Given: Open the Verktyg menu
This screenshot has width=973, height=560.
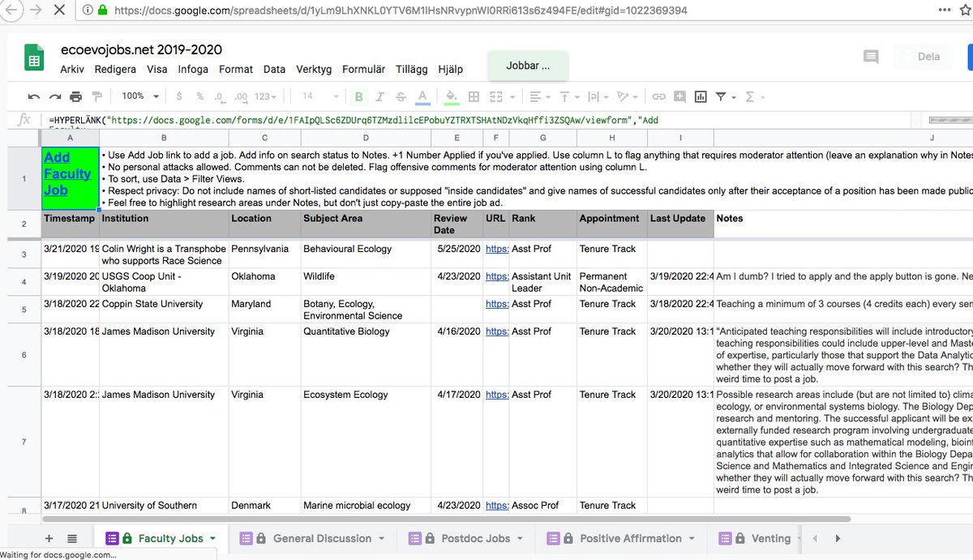Looking at the screenshot, I should [314, 69].
